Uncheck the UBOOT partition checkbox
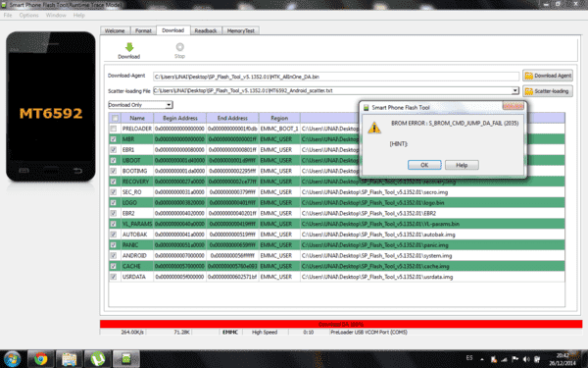The image size is (588, 368). click(114, 160)
